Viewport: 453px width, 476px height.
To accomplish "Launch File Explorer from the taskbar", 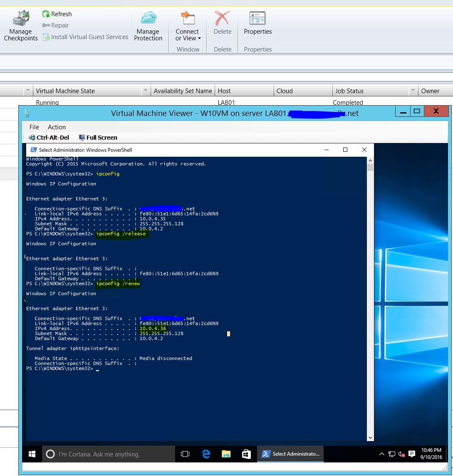I will [x=226, y=454].
